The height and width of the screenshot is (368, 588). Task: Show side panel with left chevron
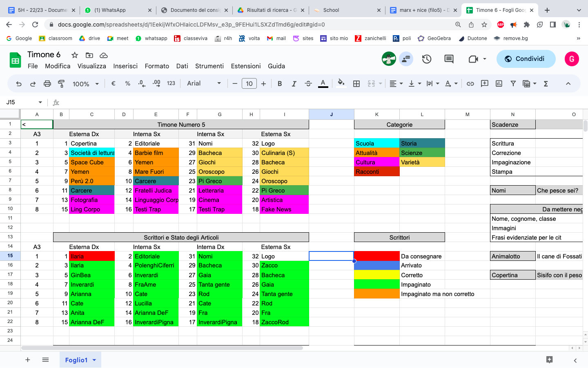pyautogui.click(x=575, y=360)
